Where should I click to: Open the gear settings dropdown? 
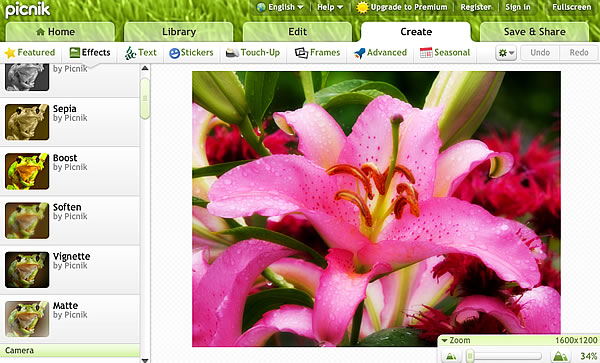(x=506, y=53)
